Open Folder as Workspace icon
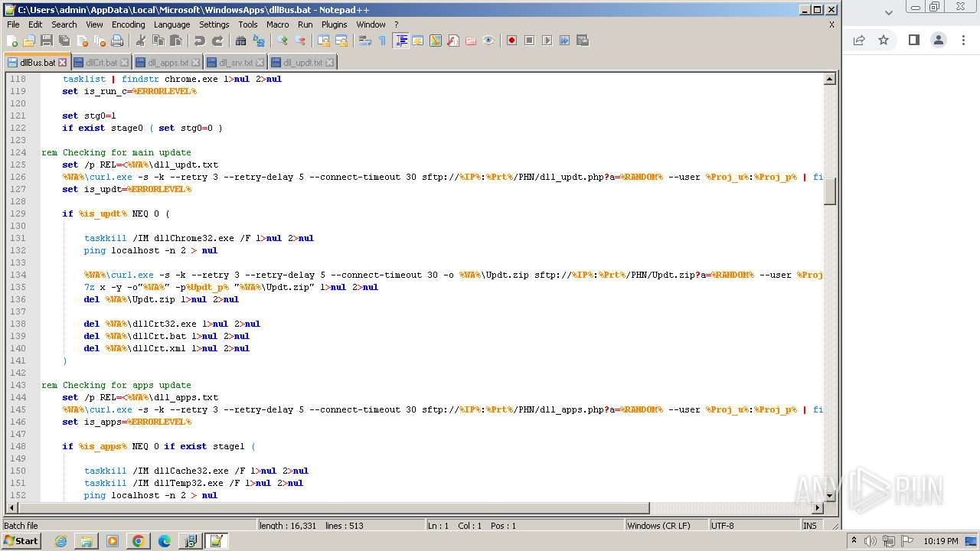Image resolution: width=980 pixels, height=551 pixels. click(471, 41)
